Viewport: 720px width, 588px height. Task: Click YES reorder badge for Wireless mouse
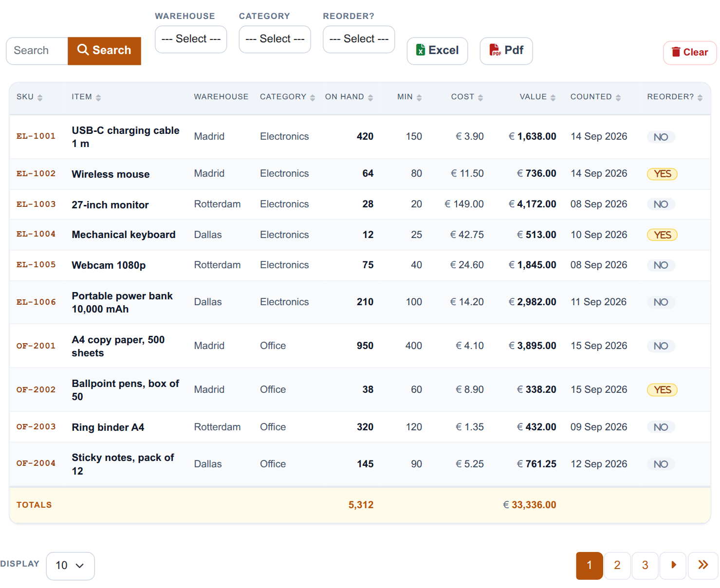pyautogui.click(x=662, y=174)
